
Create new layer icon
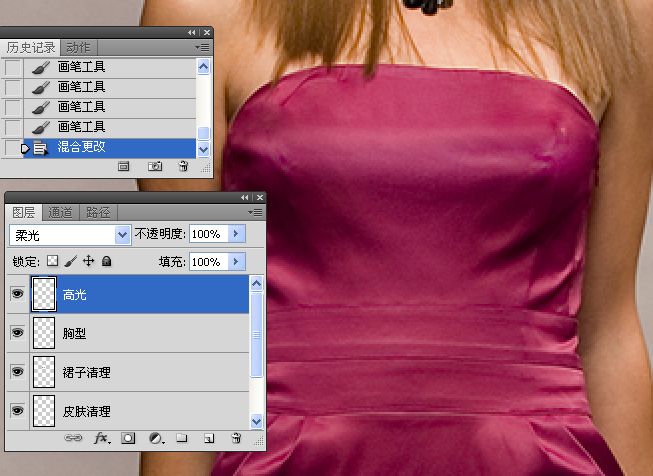click(x=209, y=438)
